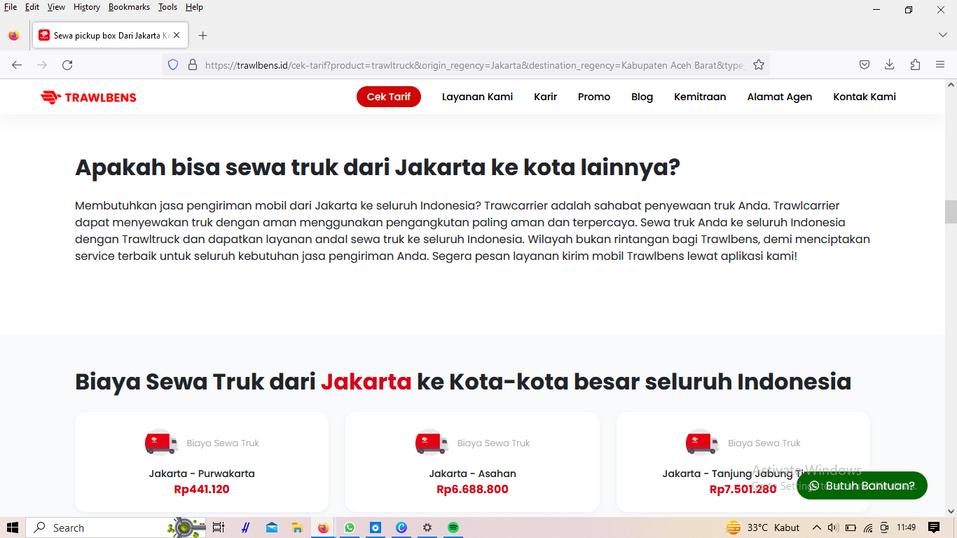Open Windows Start menu
This screenshot has width=957, height=538.
point(12,528)
